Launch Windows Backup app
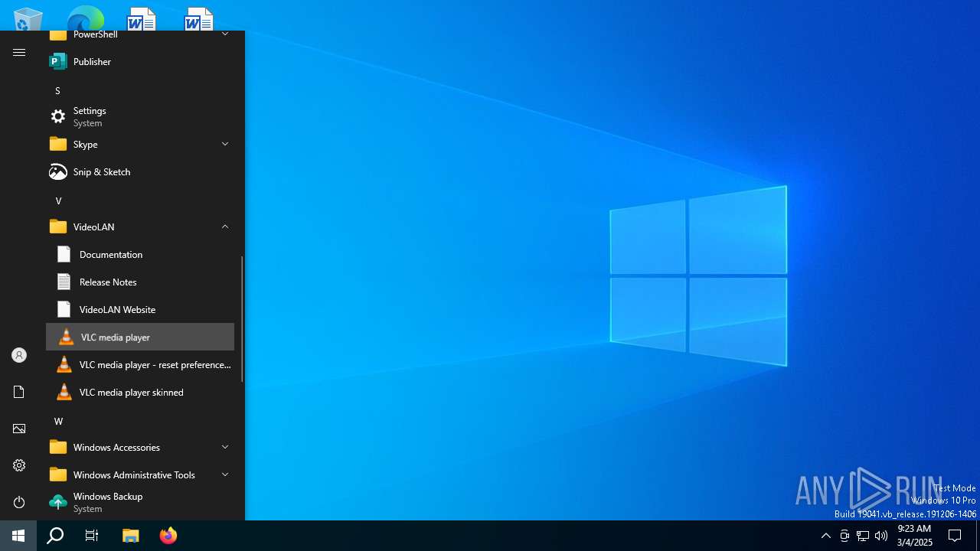Viewport: 980px width, 551px height. point(140,502)
